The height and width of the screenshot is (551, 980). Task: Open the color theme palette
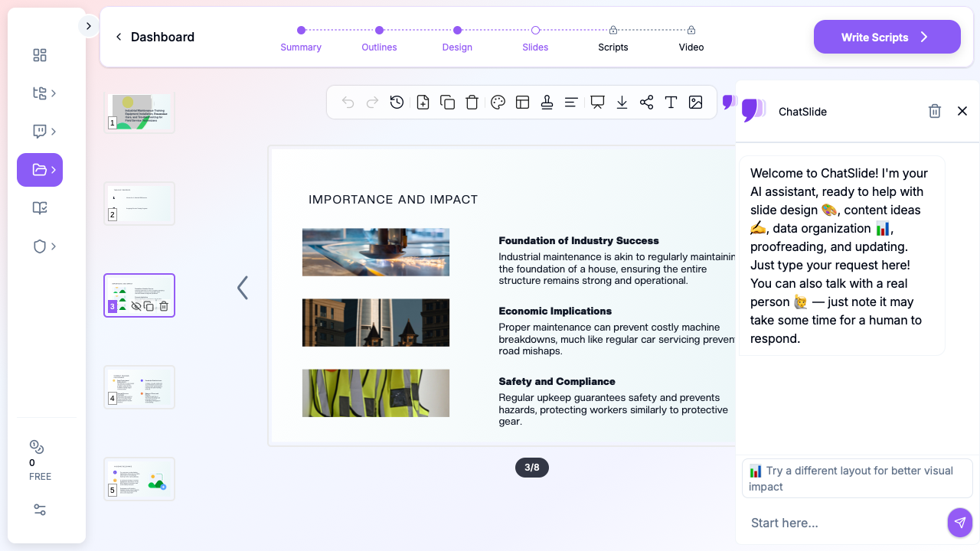pyautogui.click(x=498, y=103)
